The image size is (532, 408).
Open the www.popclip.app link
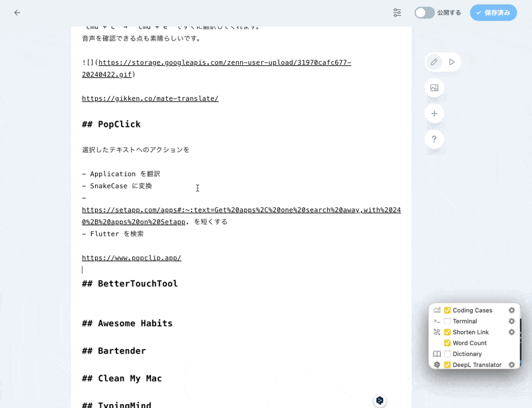point(132,258)
